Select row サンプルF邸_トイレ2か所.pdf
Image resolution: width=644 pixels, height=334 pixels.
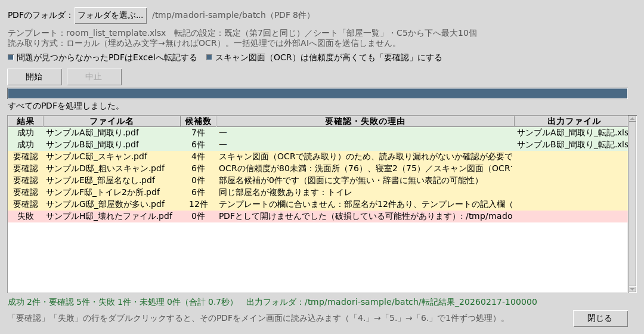317,192
